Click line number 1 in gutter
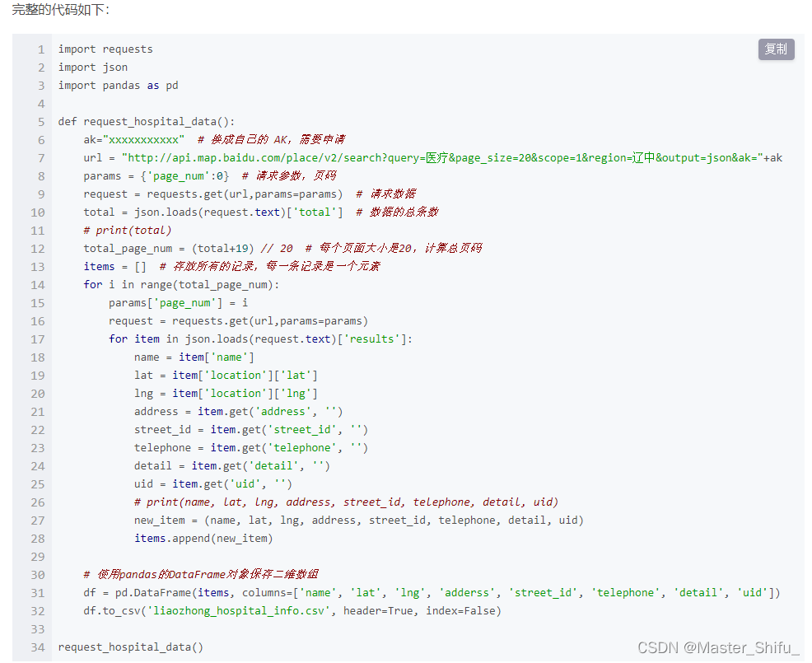Screen dimensions: 812x663 (x=41, y=49)
